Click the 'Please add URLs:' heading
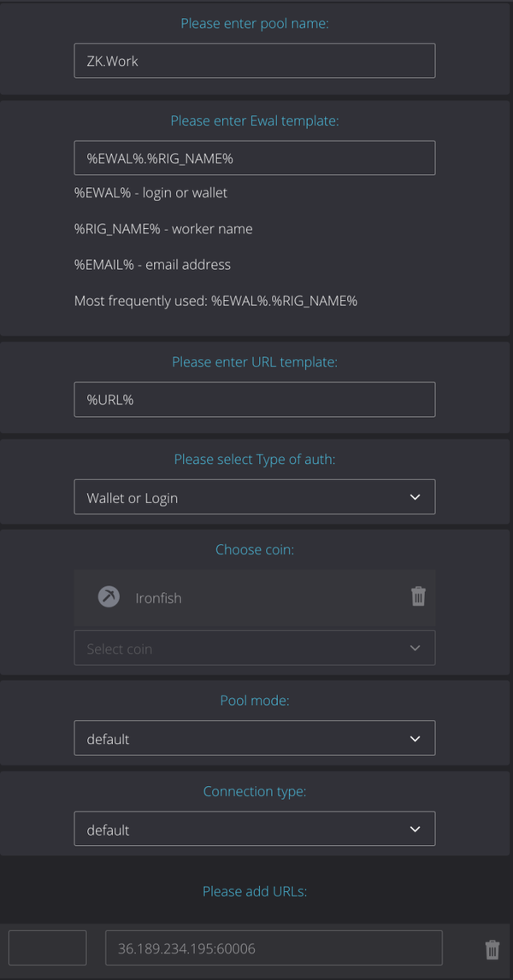 tap(255, 891)
